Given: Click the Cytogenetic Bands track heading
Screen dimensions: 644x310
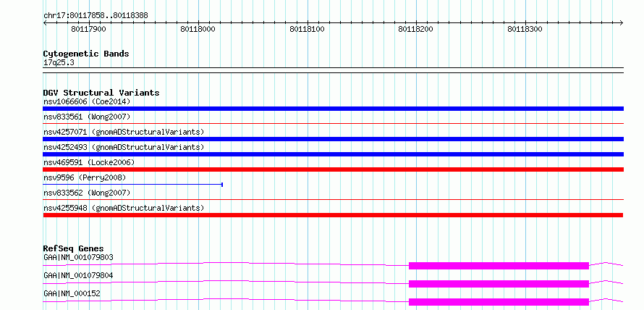Looking at the screenshot, I should pyautogui.click(x=86, y=54).
